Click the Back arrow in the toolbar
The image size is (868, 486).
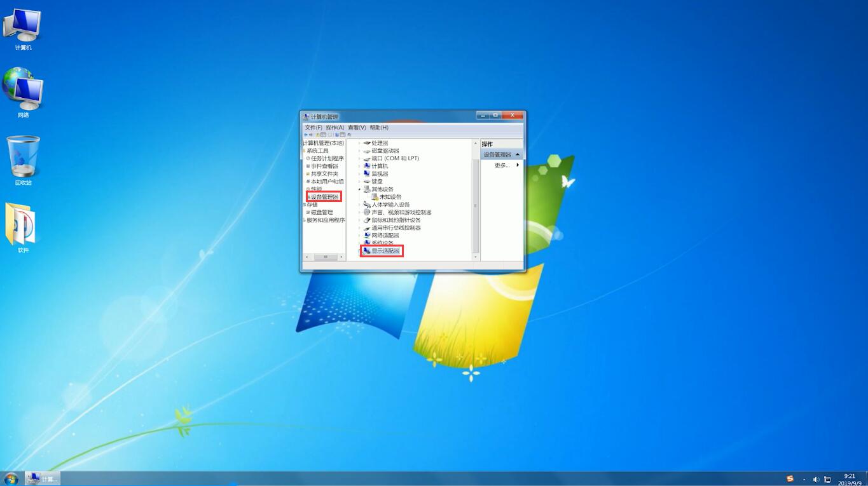[x=307, y=135]
